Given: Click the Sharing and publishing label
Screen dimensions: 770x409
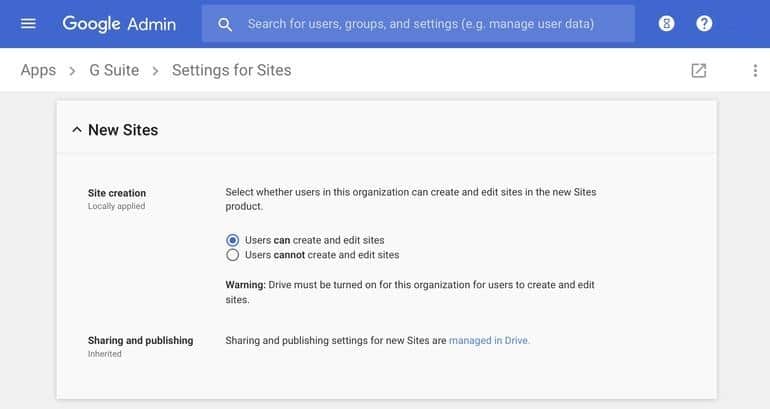Looking at the screenshot, I should pos(140,340).
